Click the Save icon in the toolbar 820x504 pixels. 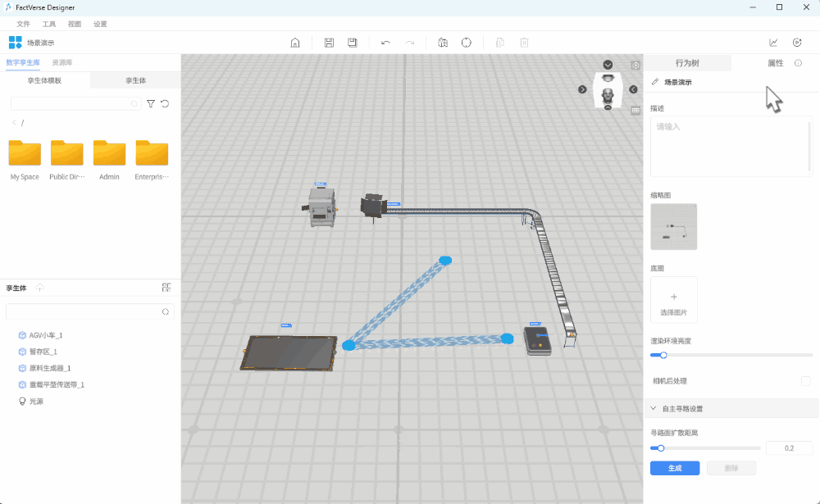click(x=329, y=43)
